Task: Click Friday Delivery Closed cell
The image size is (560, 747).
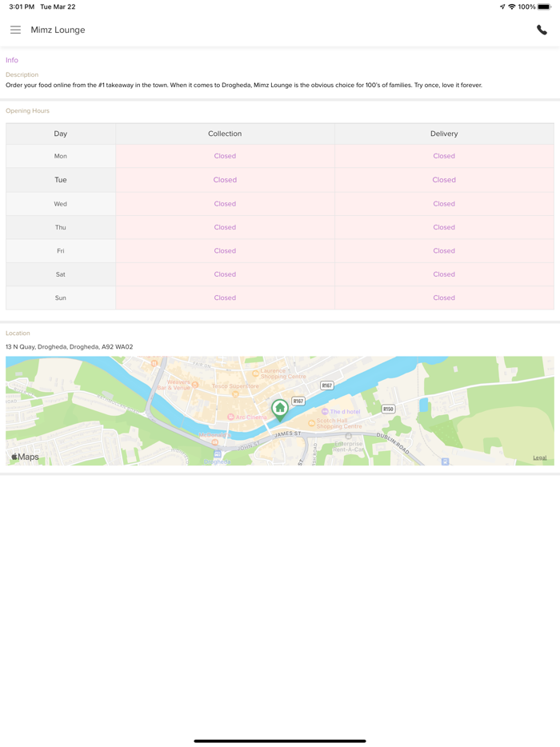Action: tap(444, 251)
